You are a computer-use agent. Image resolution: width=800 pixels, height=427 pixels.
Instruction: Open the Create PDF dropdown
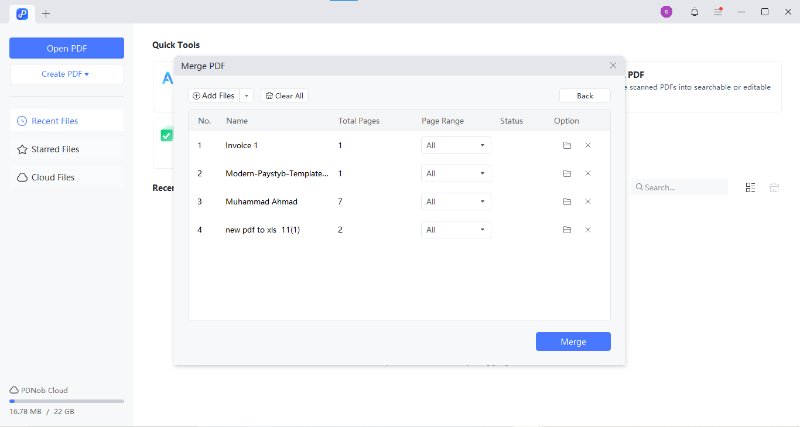pyautogui.click(x=66, y=74)
